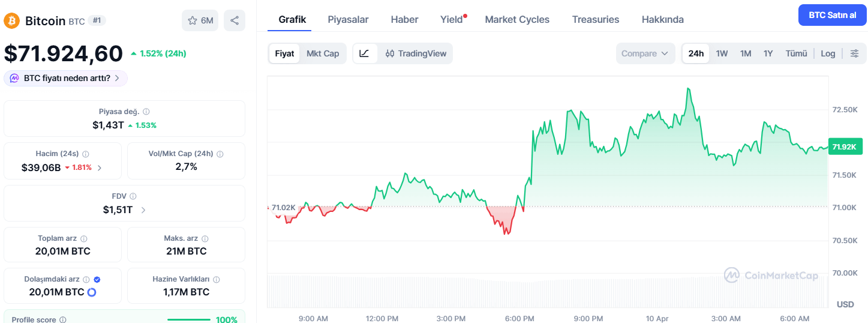Click info icon next to Dolaşımdaki arz
This screenshot has width=868, height=323.
click(86, 279)
